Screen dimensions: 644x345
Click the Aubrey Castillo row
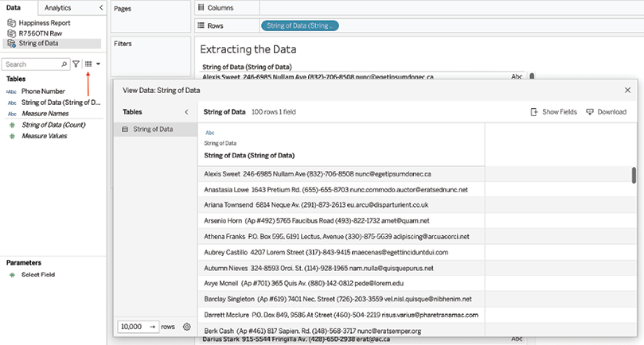coord(341,252)
